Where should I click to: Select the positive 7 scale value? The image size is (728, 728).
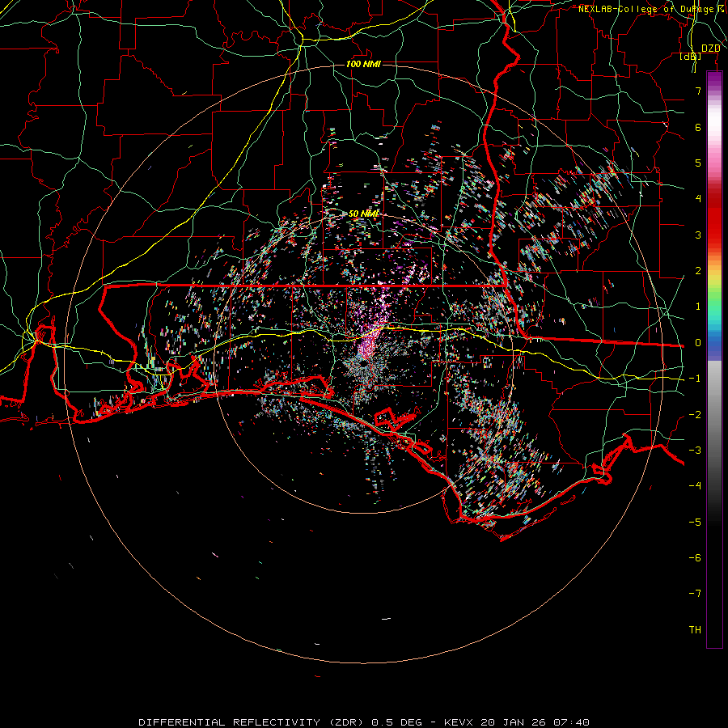pos(698,91)
